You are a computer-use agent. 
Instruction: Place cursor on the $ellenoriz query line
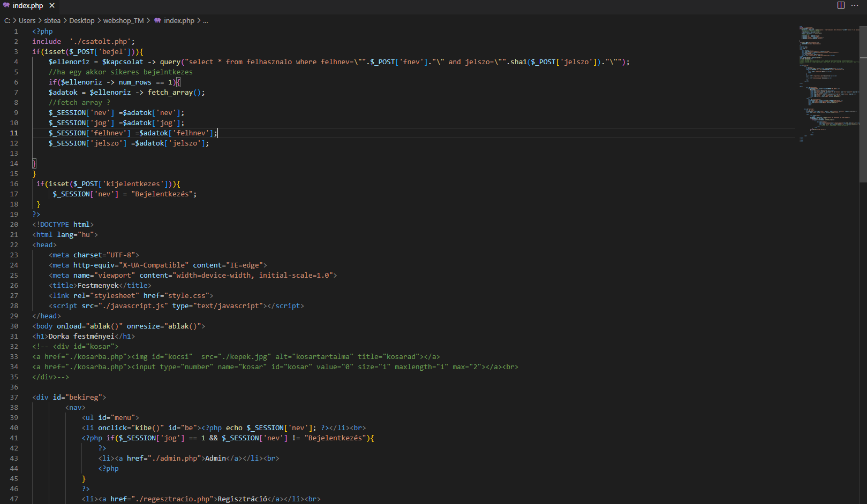339,62
